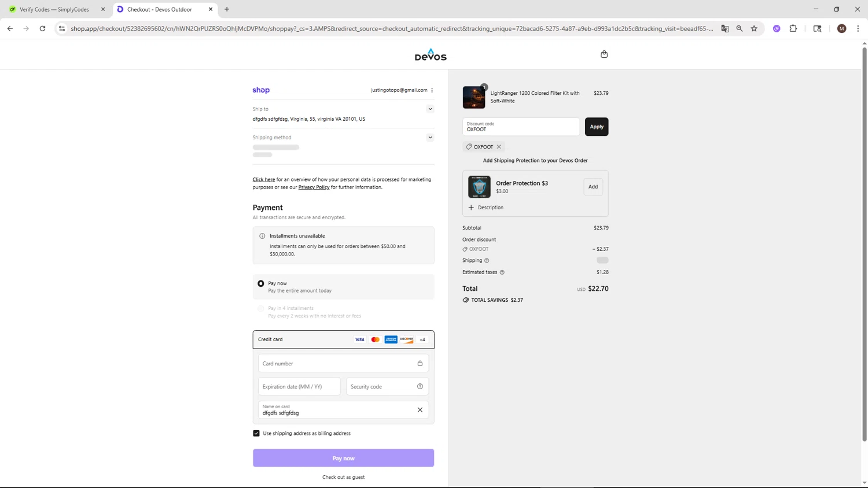This screenshot has width=868, height=488.
Task: Open the Extensions puzzle icon
Action: [x=793, y=28]
